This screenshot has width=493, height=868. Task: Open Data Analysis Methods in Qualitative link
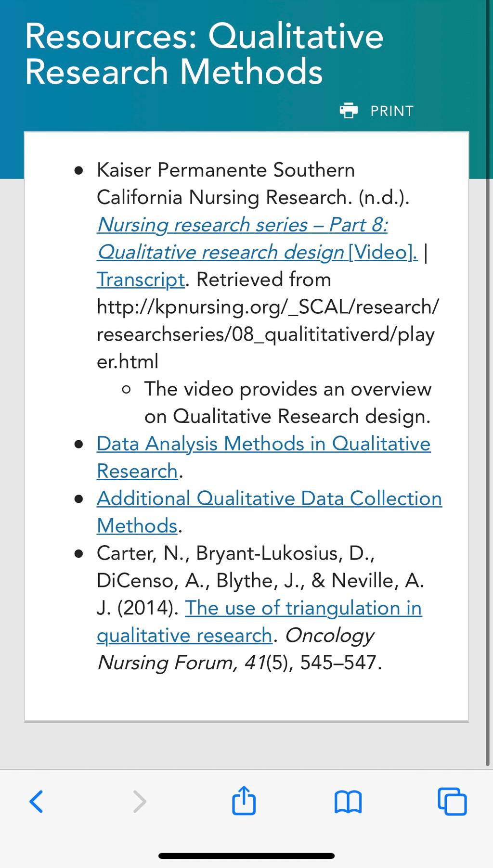coord(263,444)
